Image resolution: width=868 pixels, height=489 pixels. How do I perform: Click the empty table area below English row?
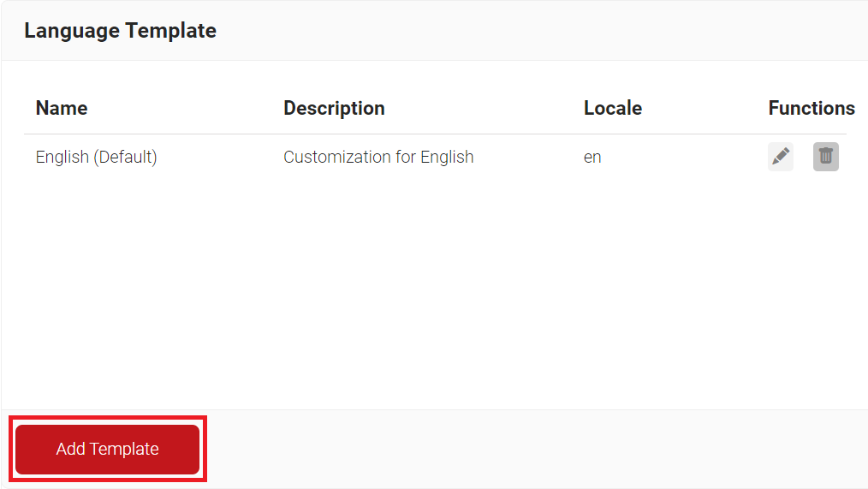click(428, 291)
